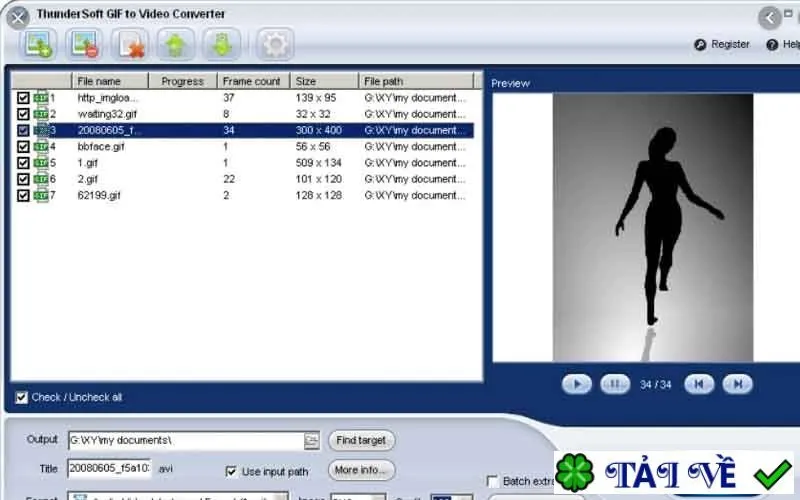Screen dimensions: 800x500
Task: Browse for the output folder using the icon
Action: (x=311, y=441)
